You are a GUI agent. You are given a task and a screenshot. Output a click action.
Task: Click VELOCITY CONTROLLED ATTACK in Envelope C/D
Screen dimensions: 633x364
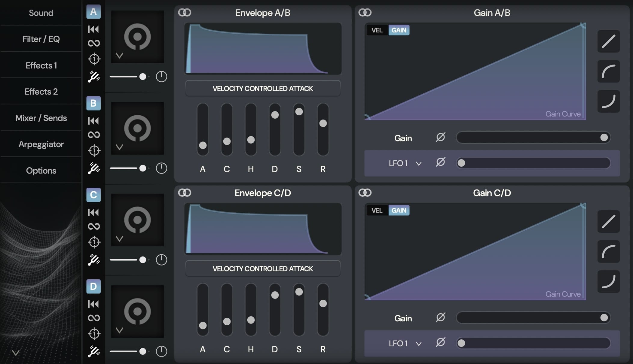263,268
